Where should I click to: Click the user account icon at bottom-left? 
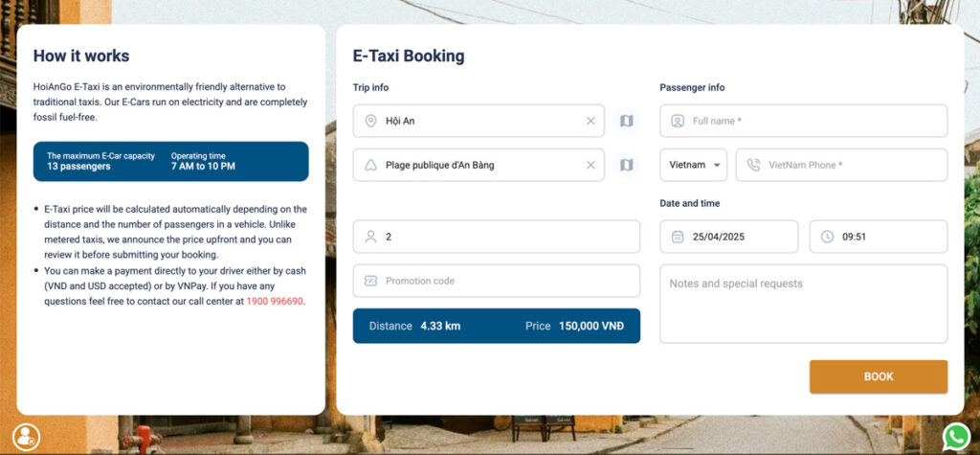(26, 437)
